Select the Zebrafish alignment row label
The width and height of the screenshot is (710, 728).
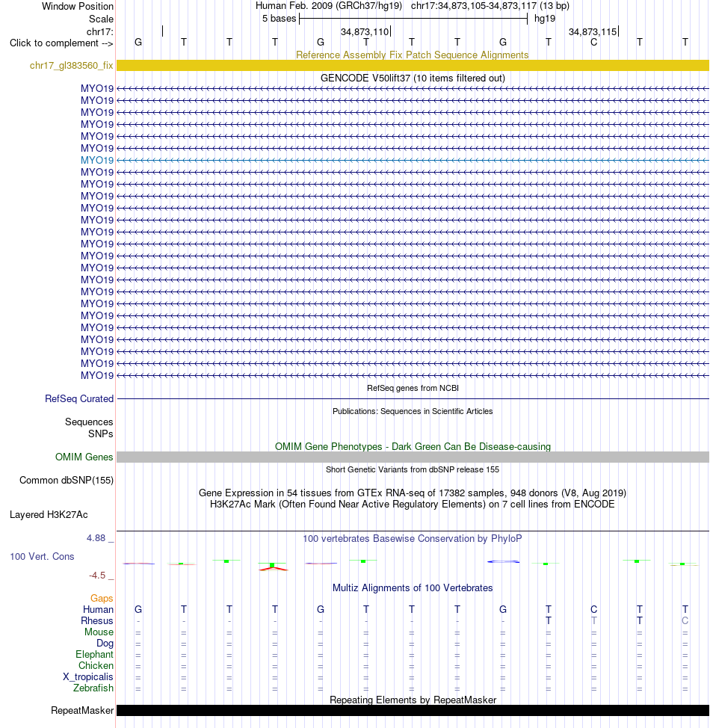(93, 688)
